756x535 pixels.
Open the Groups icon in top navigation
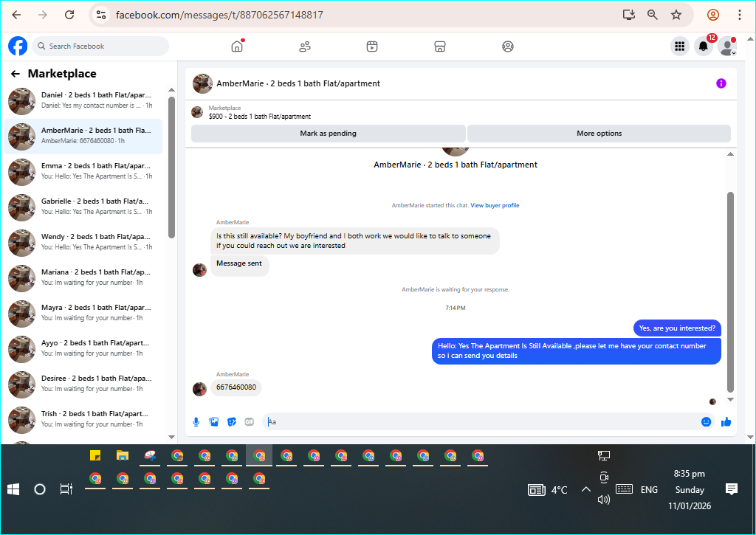508,46
